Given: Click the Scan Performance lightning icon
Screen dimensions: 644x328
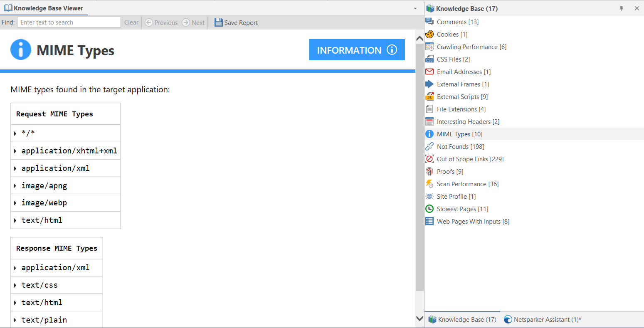Looking at the screenshot, I should click(429, 184).
